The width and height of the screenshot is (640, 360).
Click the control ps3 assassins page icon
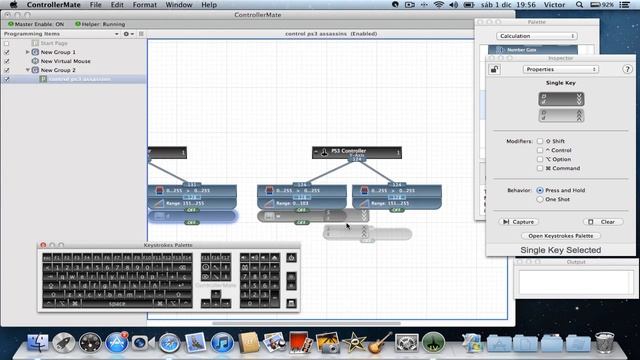pyautogui.click(x=43, y=79)
